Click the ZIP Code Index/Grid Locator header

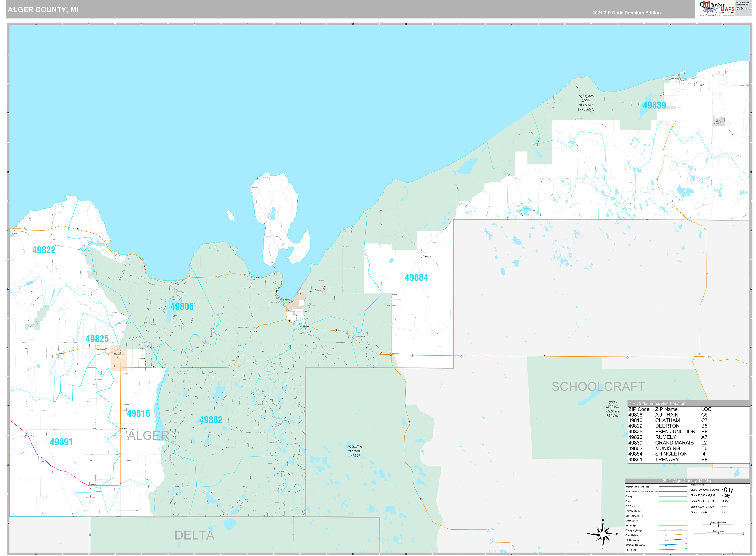click(x=656, y=403)
